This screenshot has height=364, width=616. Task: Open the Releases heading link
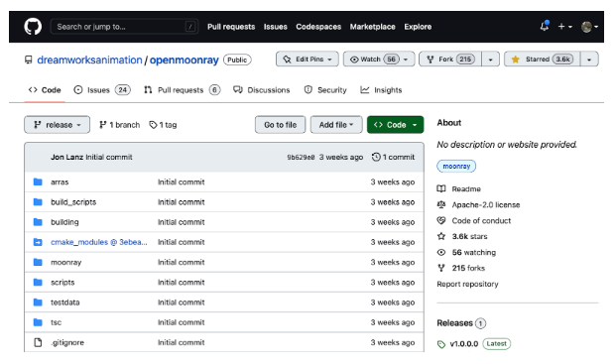point(455,323)
